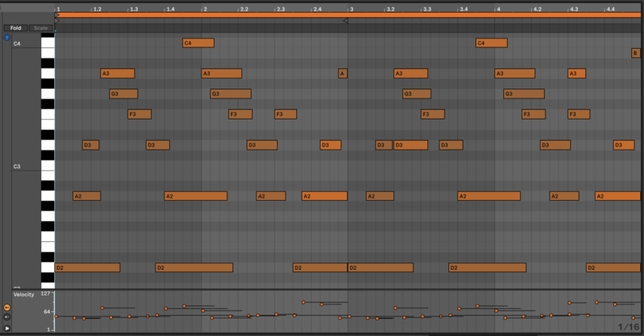The height and width of the screenshot is (336, 644).
Task: Select the first D3 note in bar 1
Action: 90,145
